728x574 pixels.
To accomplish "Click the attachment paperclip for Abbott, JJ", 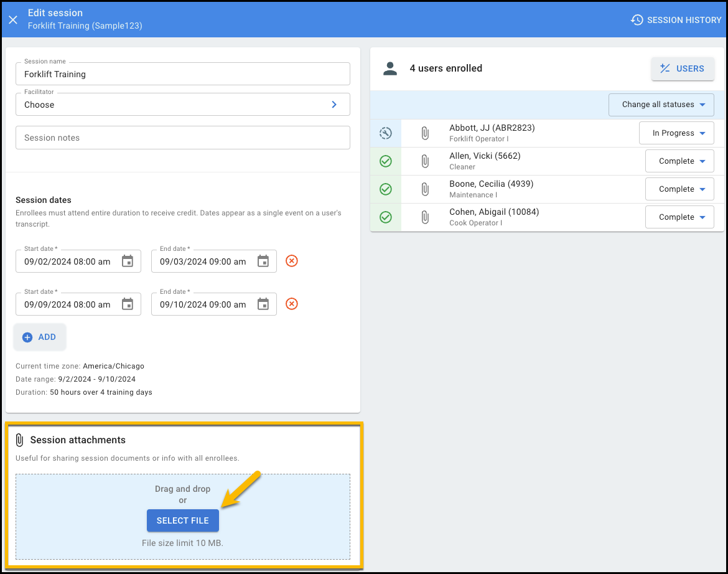I will tap(425, 133).
